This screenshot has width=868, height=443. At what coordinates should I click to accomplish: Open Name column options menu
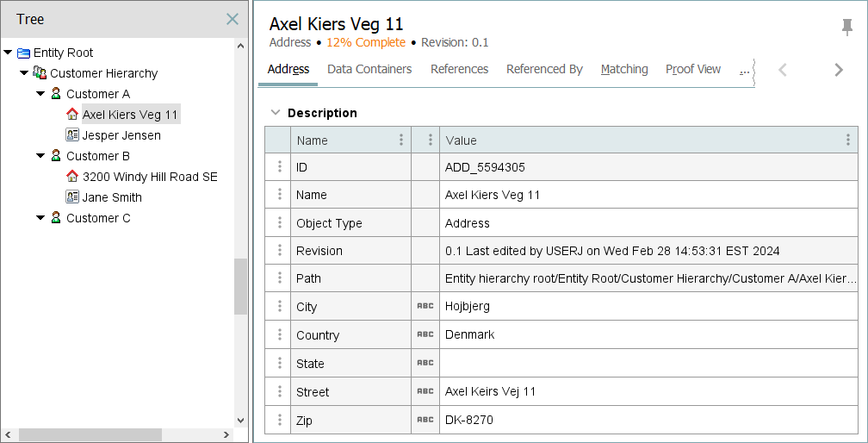pyautogui.click(x=401, y=140)
